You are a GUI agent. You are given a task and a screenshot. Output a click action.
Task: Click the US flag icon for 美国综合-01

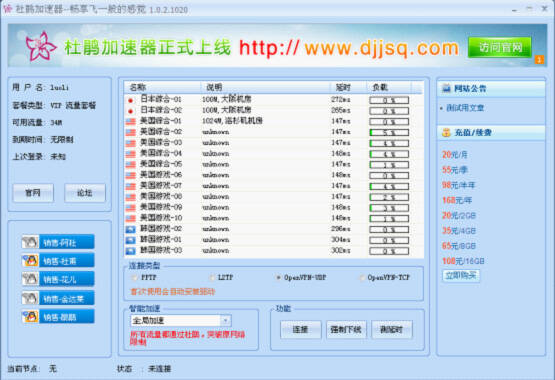tap(131, 121)
